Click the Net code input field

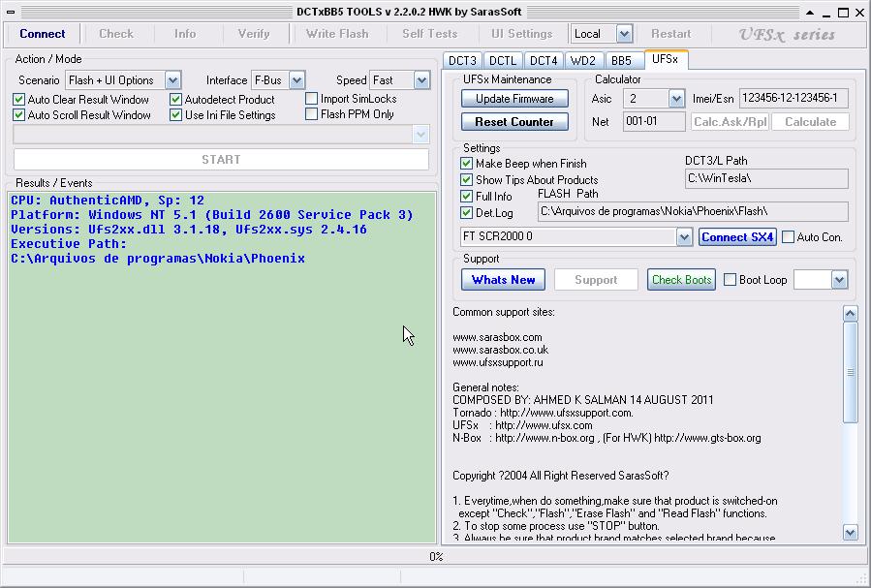click(654, 122)
